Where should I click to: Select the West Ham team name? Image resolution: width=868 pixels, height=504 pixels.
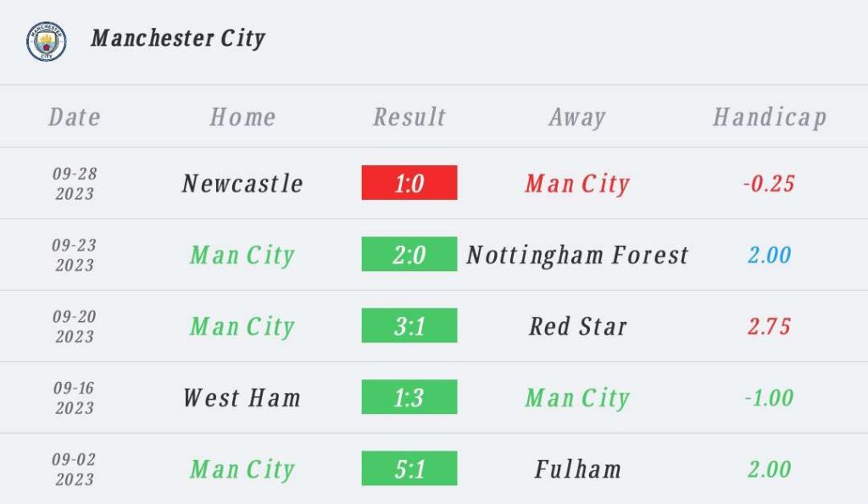coord(242,398)
